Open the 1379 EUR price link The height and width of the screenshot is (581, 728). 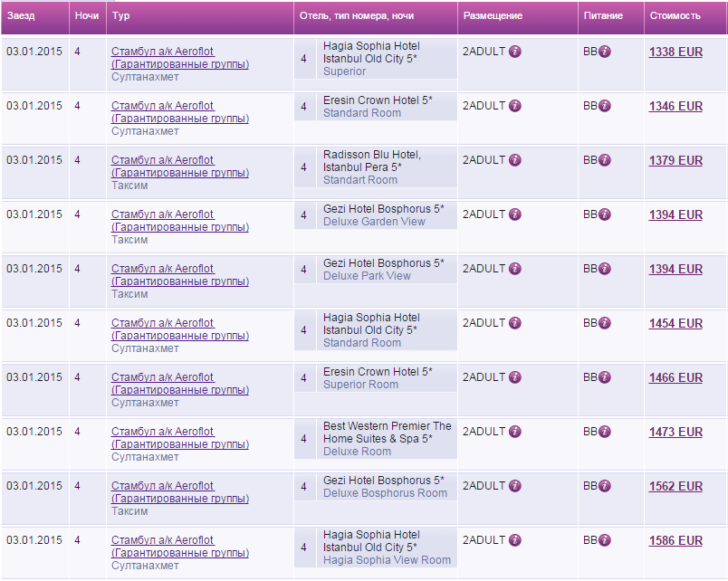coord(675,161)
